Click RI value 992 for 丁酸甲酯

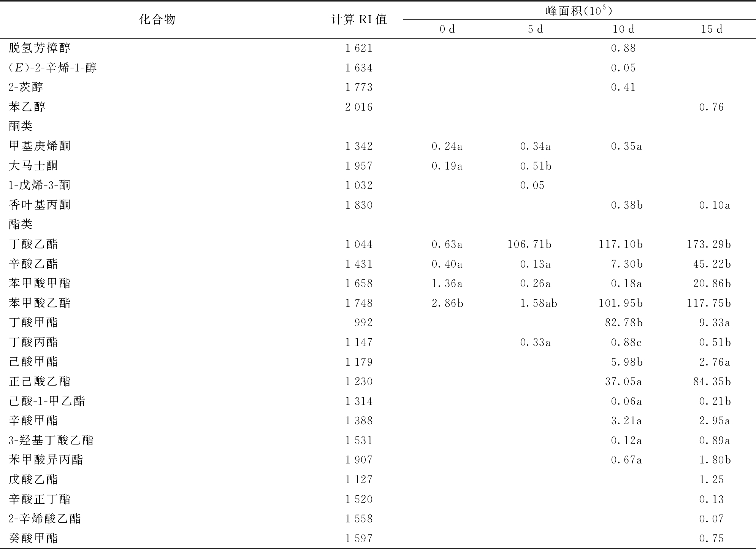click(x=363, y=322)
